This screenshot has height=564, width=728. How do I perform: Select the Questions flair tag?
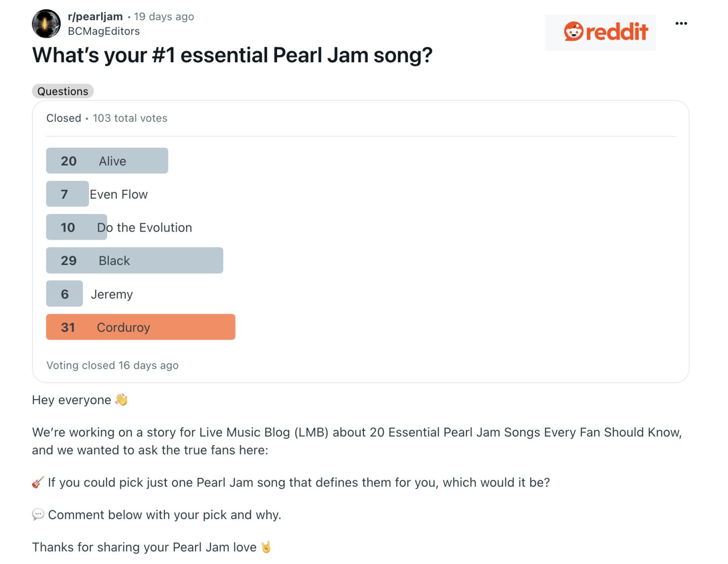tap(63, 91)
